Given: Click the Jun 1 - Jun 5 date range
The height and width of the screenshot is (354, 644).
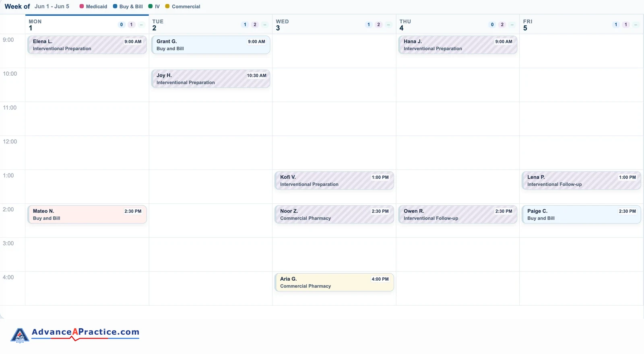Looking at the screenshot, I should pos(52,6).
